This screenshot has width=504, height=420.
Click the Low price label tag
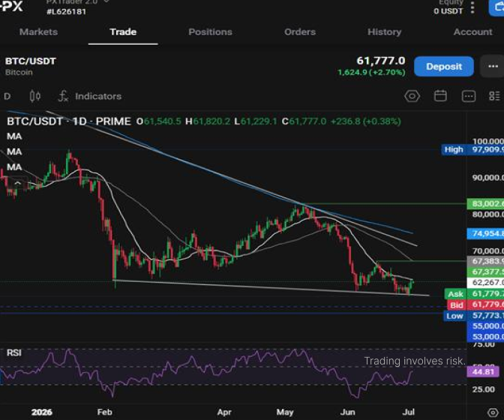tap(454, 316)
